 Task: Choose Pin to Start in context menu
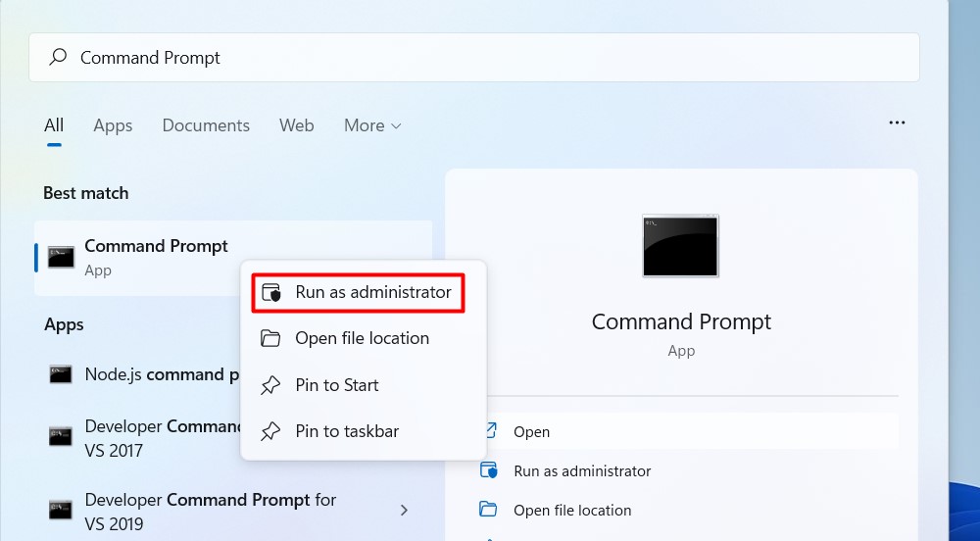[364, 385]
